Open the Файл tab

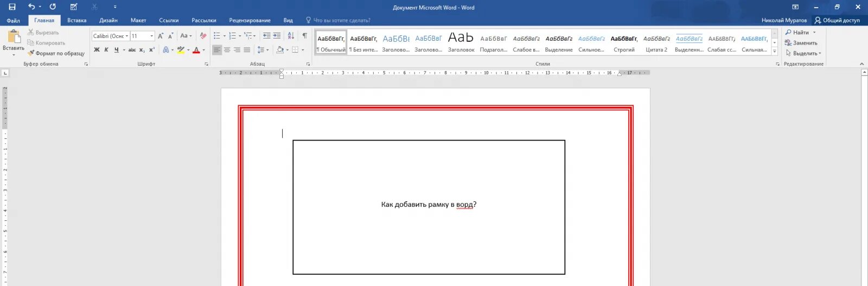click(x=13, y=21)
